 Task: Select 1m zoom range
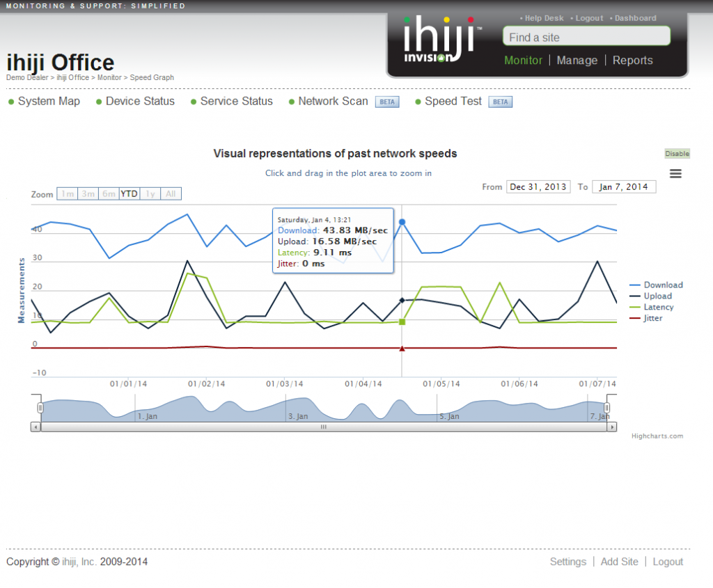click(x=68, y=194)
